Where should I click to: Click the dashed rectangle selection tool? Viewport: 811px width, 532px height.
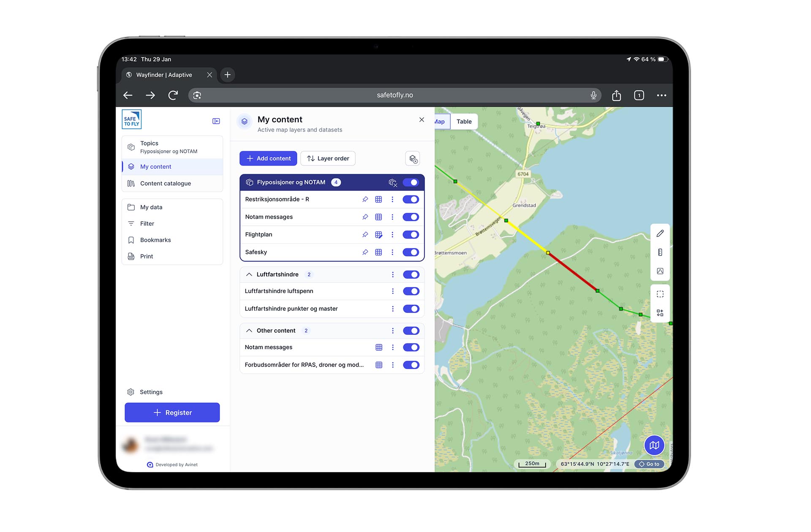660,294
